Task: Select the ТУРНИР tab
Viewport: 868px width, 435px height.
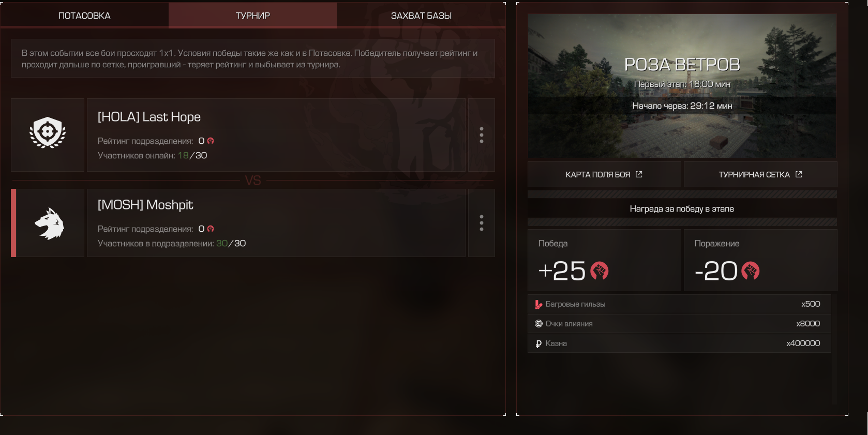Action: tap(253, 16)
